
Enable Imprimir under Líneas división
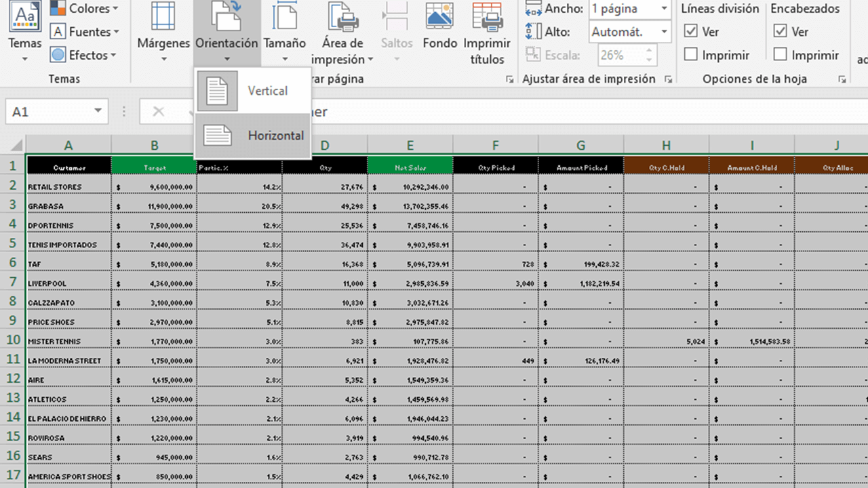pos(690,54)
